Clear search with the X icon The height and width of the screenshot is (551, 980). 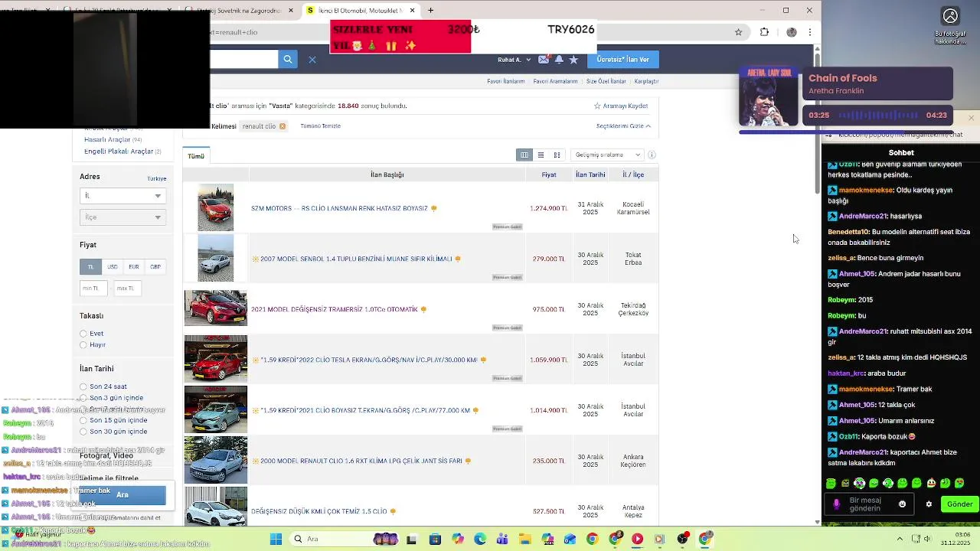[312, 60]
